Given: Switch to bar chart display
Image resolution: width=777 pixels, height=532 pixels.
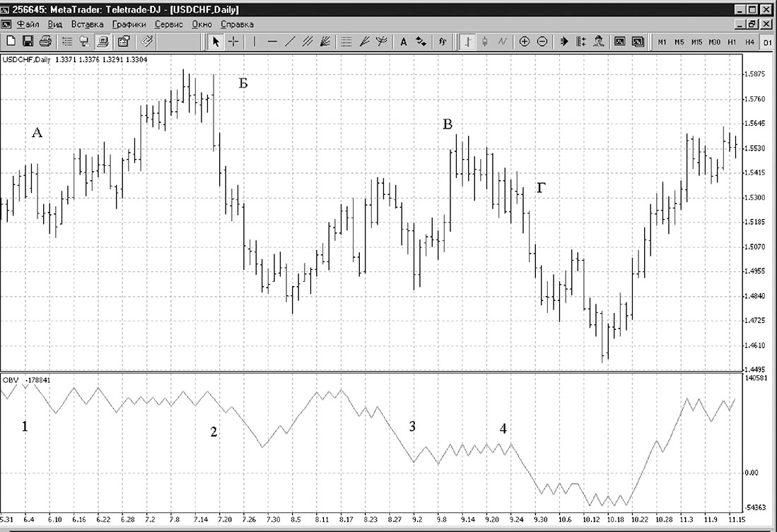Looking at the screenshot, I should point(467,42).
